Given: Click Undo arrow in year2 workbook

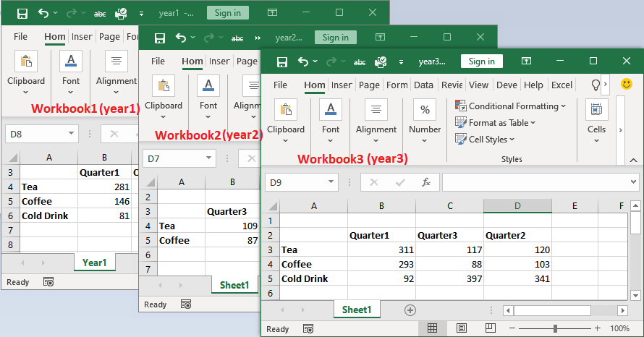Looking at the screenshot, I should (x=181, y=38).
